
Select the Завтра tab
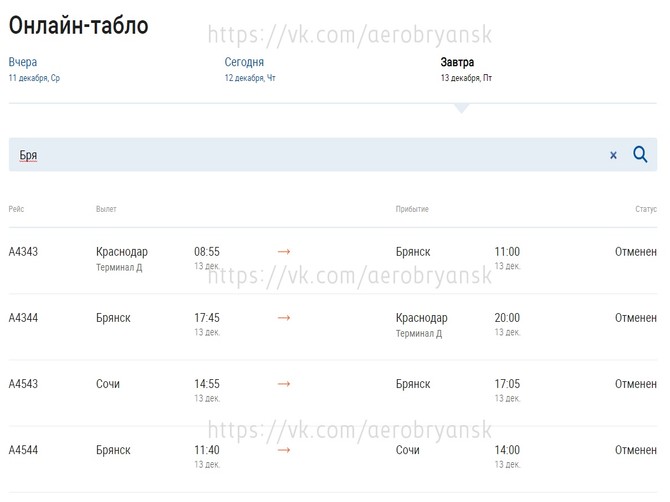[x=457, y=62]
